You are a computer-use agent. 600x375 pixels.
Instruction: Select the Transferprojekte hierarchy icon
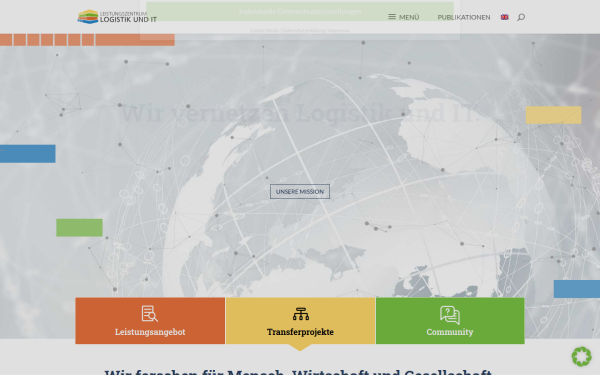[x=301, y=314]
